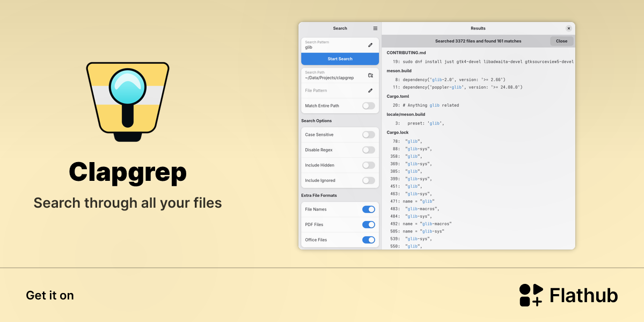Click the Flathub logo icon
Screen dimensions: 644x322
(531, 295)
